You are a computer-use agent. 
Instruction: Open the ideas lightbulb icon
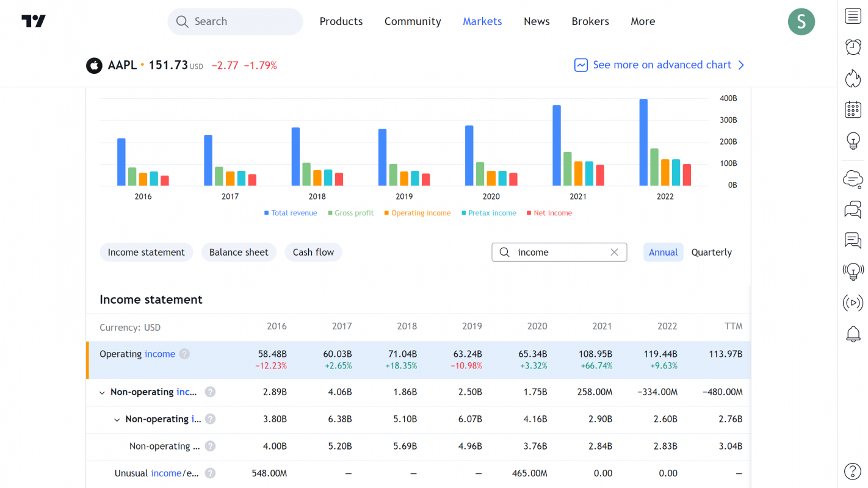pyautogui.click(x=853, y=141)
